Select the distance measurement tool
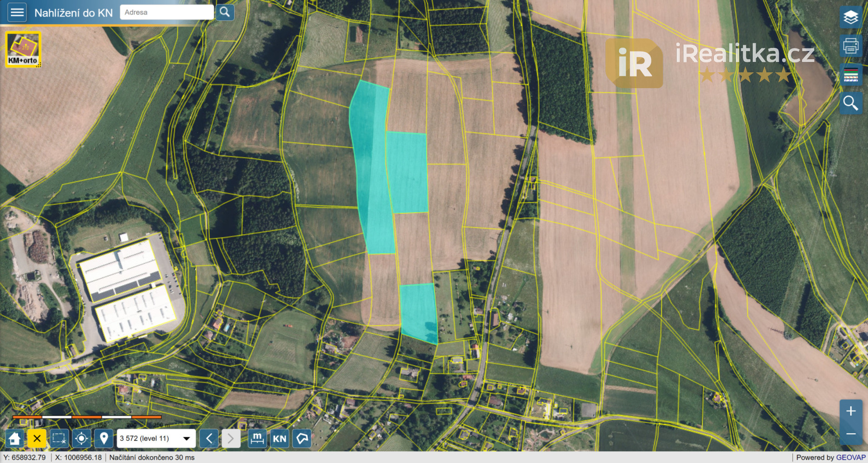 (x=257, y=438)
